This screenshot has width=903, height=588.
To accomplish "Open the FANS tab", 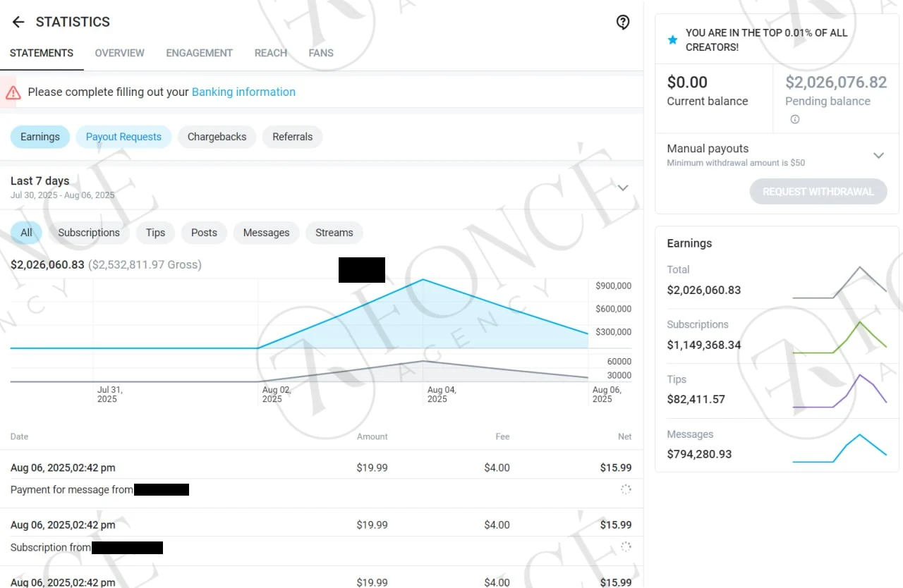I will tap(321, 53).
